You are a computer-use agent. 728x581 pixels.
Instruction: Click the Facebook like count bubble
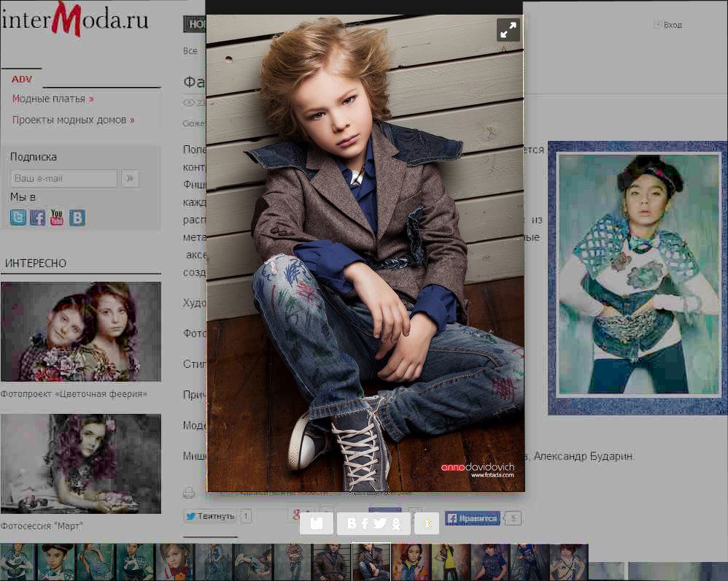click(x=513, y=517)
